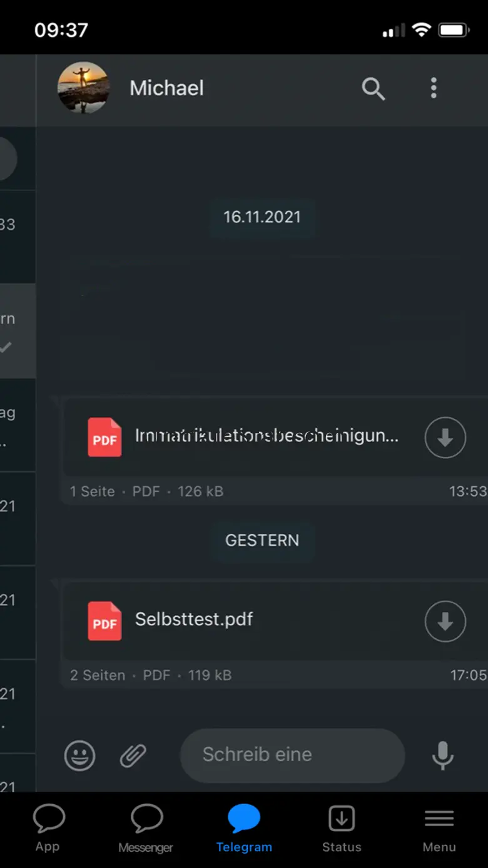Open search in Michael's chat
The width and height of the screenshot is (488, 868).
click(374, 89)
